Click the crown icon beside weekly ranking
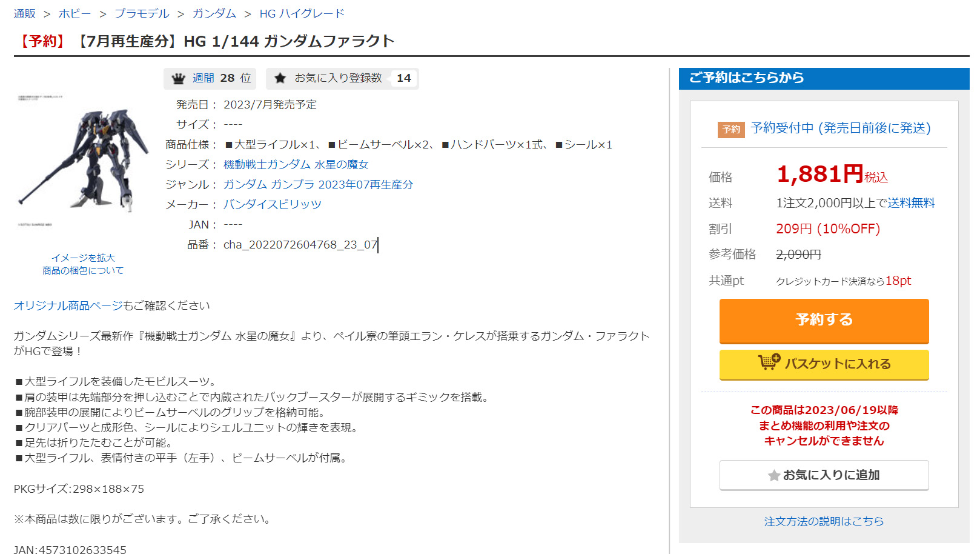 (x=178, y=79)
